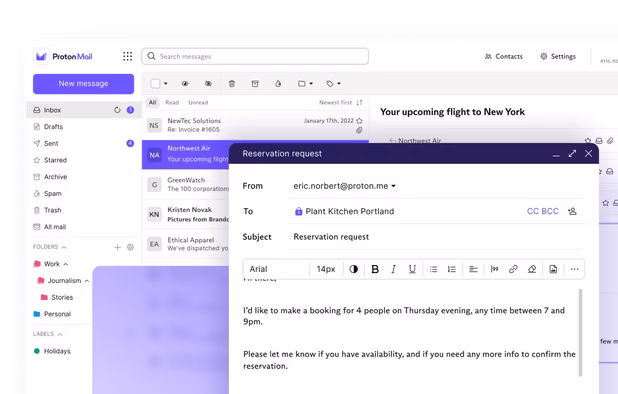Add contacts to the To field icon
This screenshot has height=394, width=618.
point(572,211)
